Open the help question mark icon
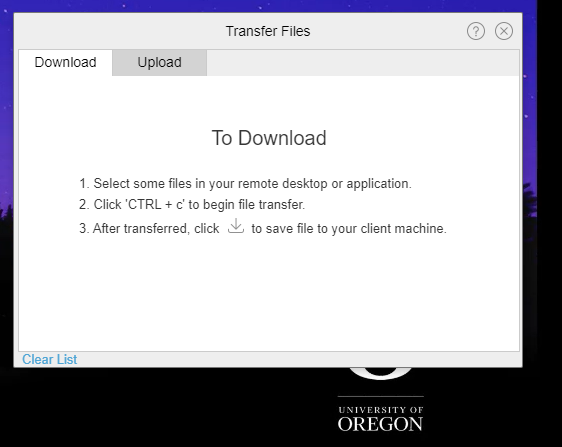Image resolution: width=562 pixels, height=447 pixels. [476, 31]
